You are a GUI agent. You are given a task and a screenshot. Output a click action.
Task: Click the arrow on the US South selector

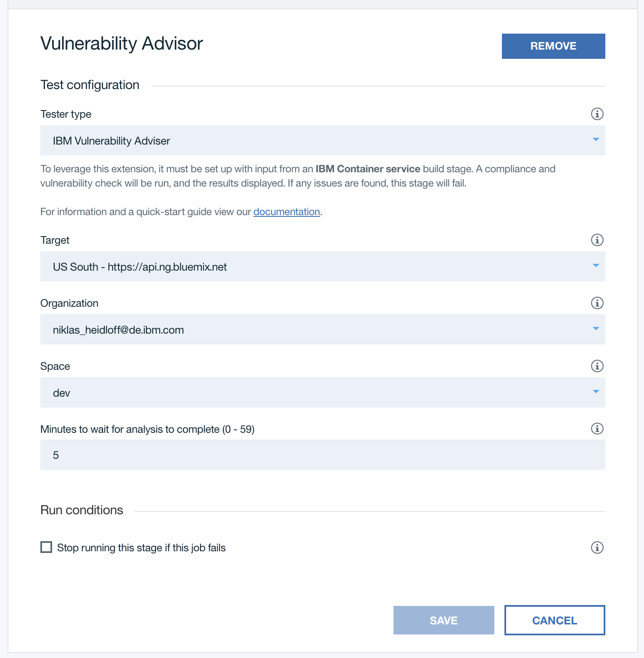click(x=596, y=266)
